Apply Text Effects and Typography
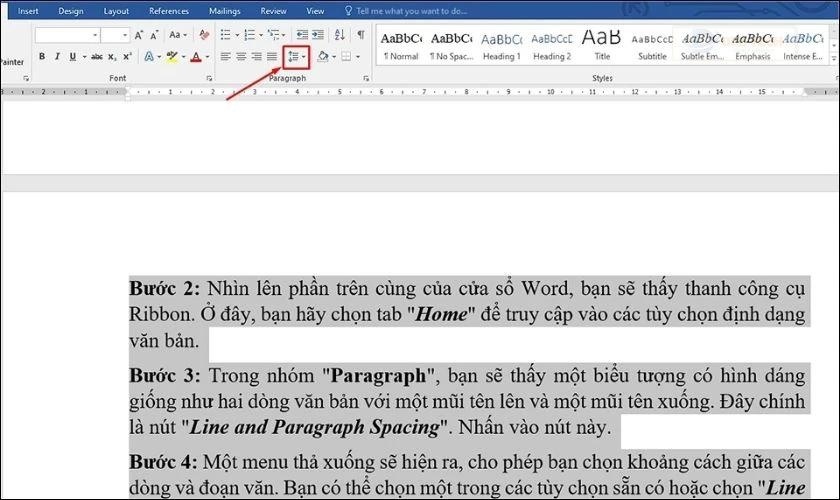This screenshot has width=840, height=500. (149, 56)
